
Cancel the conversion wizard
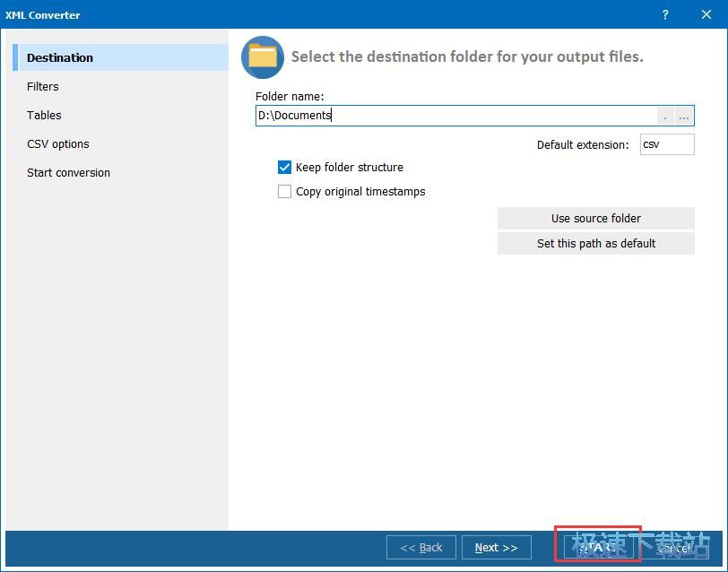[674, 548]
